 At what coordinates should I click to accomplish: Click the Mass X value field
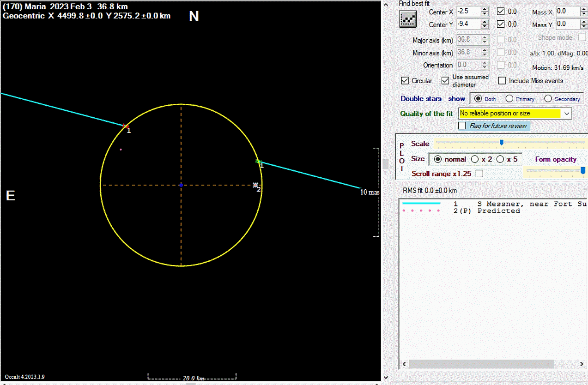point(567,12)
